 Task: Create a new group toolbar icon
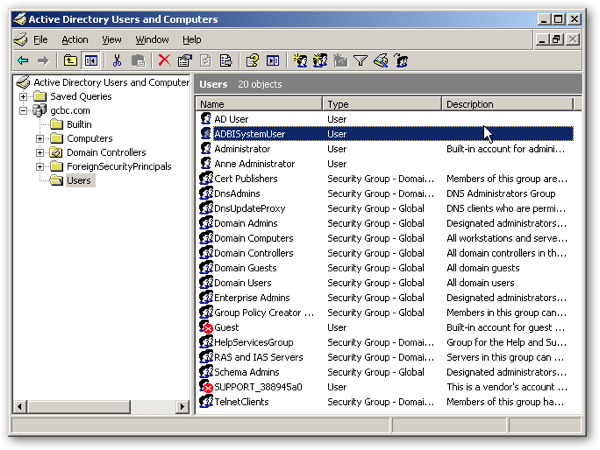(x=320, y=60)
